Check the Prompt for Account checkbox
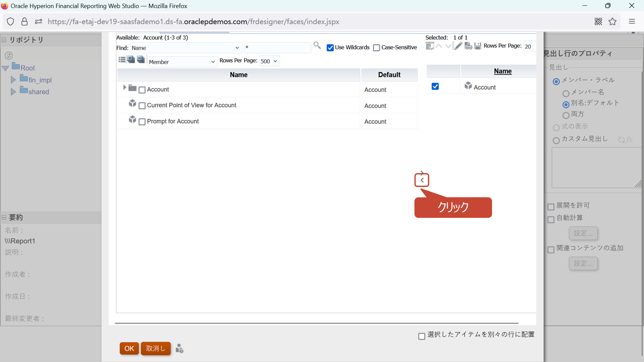 coord(142,122)
